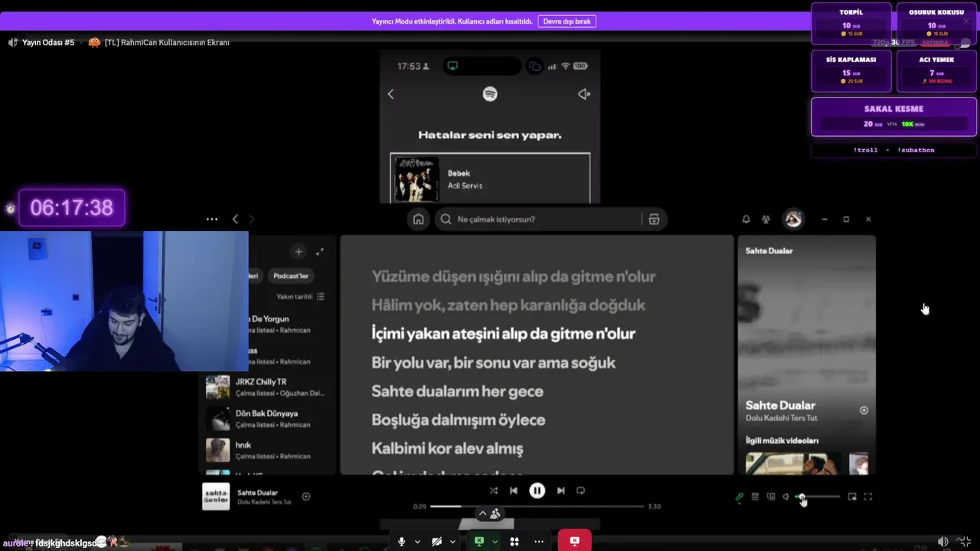Exit full screen stream view

[x=965, y=542]
